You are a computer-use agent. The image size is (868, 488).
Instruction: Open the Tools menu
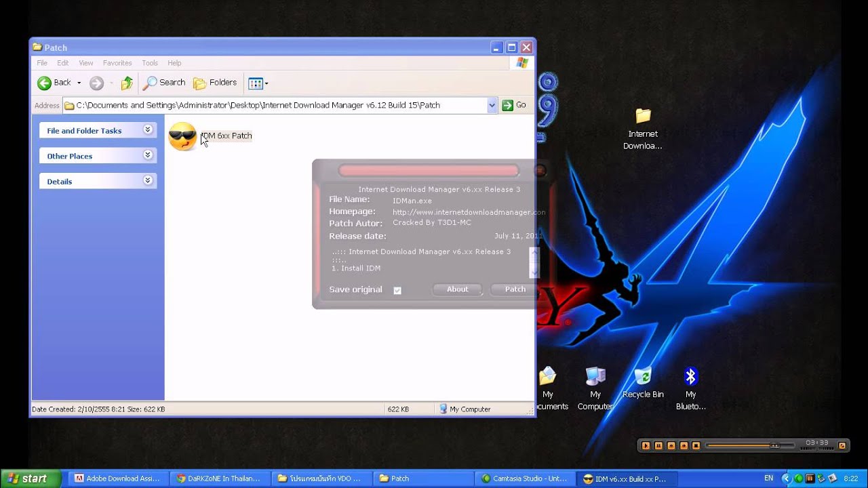coord(150,63)
